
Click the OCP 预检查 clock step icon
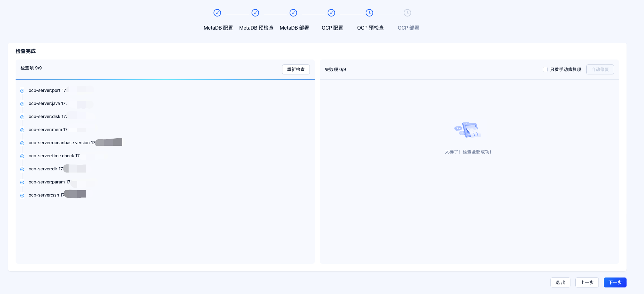(x=369, y=13)
